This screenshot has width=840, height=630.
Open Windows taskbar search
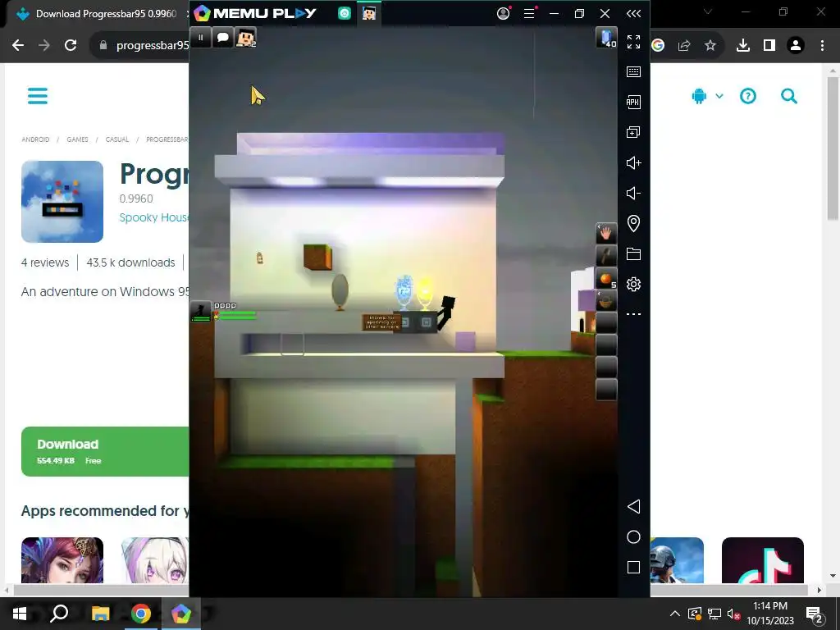coord(59,614)
